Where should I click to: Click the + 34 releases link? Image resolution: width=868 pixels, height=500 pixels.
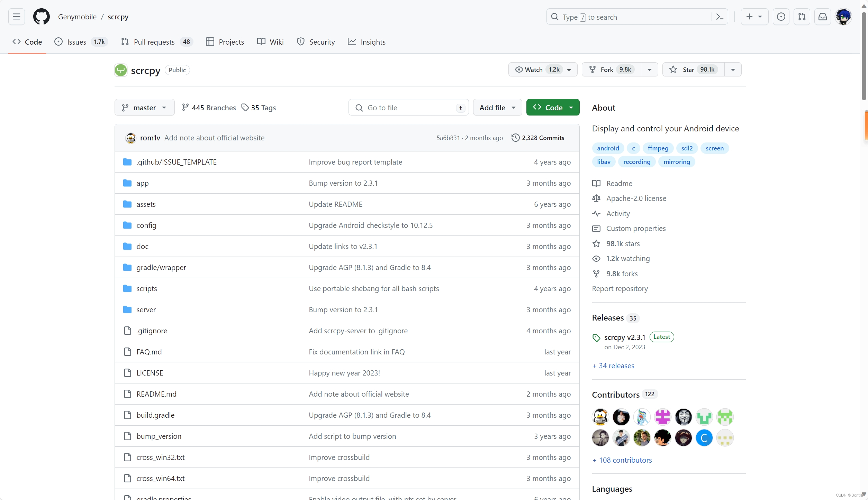(x=613, y=365)
